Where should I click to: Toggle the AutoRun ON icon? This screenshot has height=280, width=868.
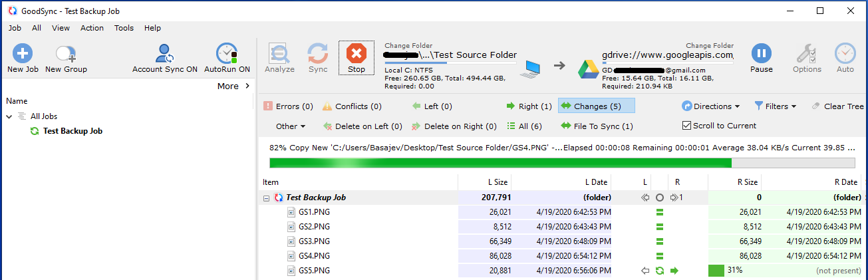pyautogui.click(x=227, y=54)
